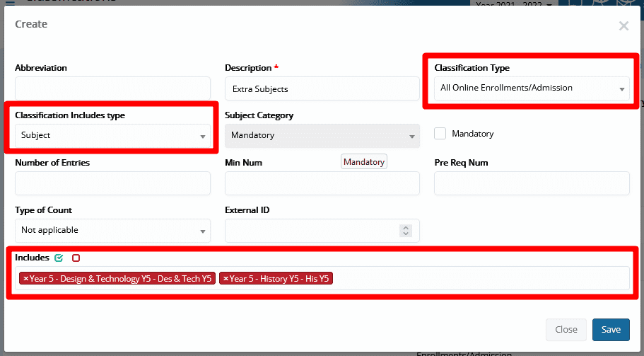Click the Description field containing Extra Subjects
Screen dimensions: 644x356
tap(322, 88)
